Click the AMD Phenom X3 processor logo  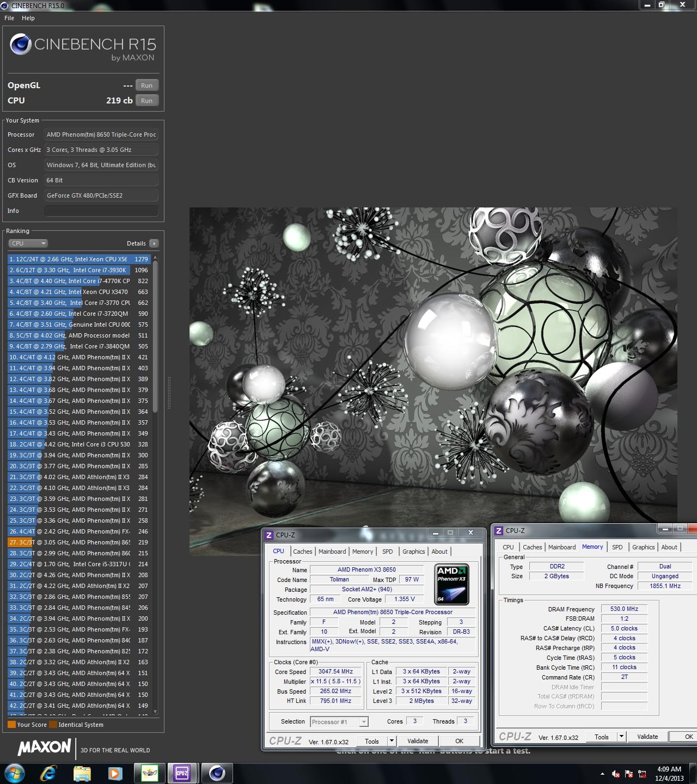click(x=451, y=585)
